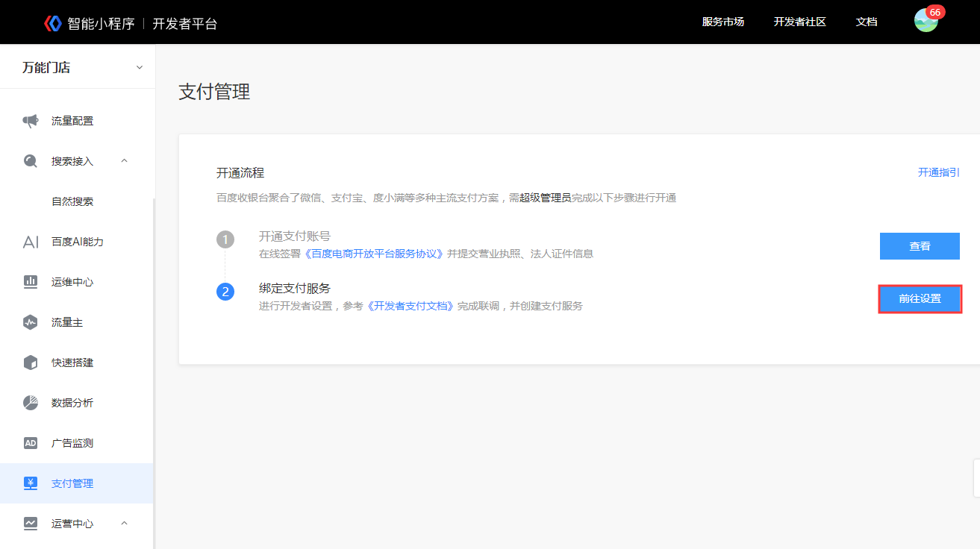980x549 pixels.
Task: Click the 智能小程序 logo icon
Action: [x=52, y=23]
